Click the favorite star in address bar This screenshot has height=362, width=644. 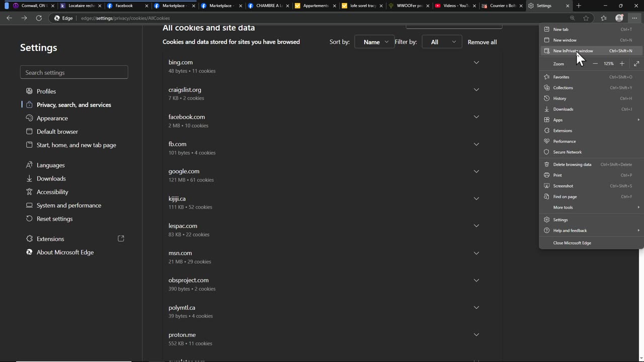pos(586,18)
